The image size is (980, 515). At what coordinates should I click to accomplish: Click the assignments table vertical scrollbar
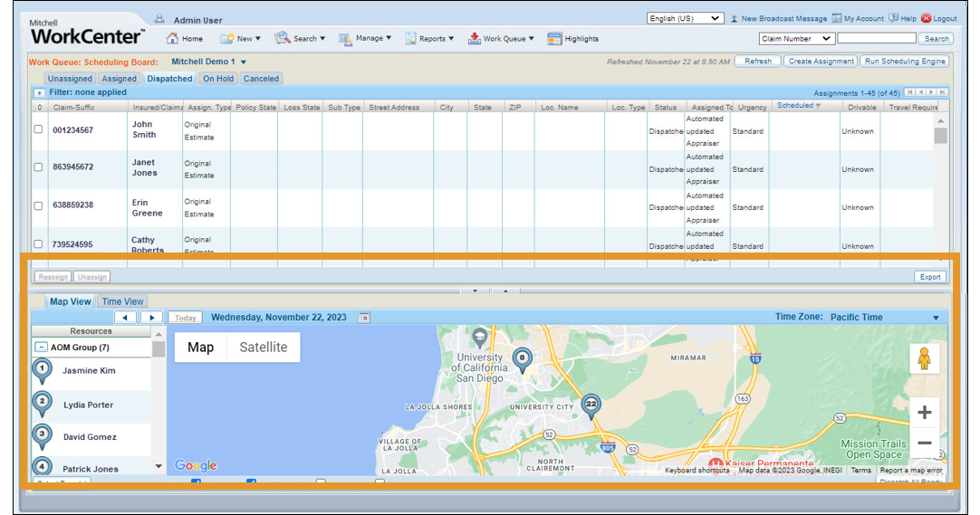[940, 136]
